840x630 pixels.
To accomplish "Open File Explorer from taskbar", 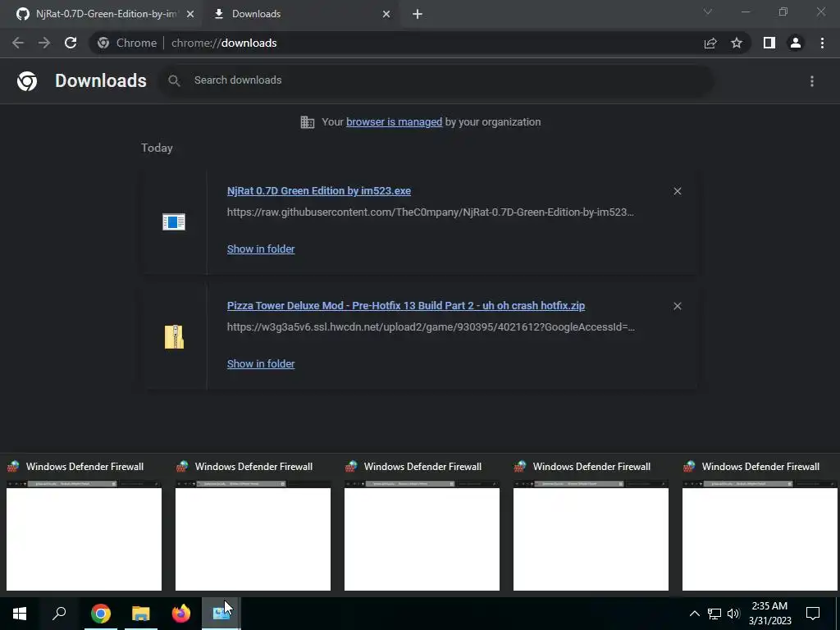I will (141, 613).
